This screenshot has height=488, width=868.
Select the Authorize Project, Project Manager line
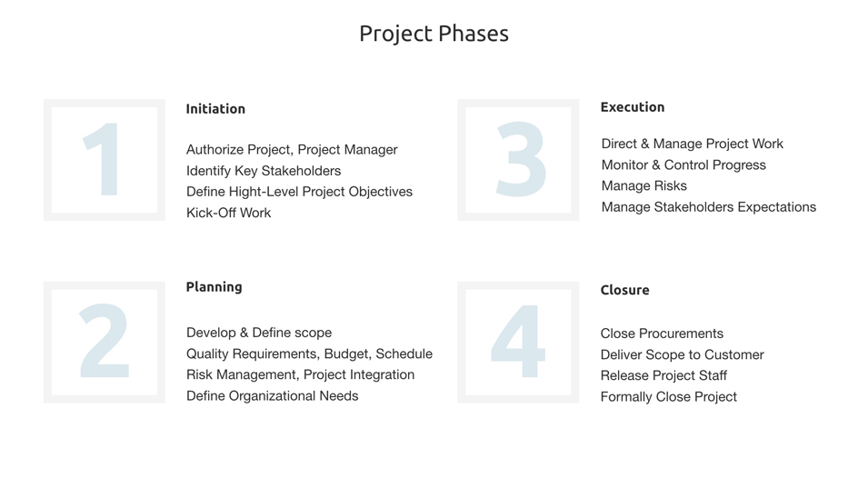(x=292, y=150)
